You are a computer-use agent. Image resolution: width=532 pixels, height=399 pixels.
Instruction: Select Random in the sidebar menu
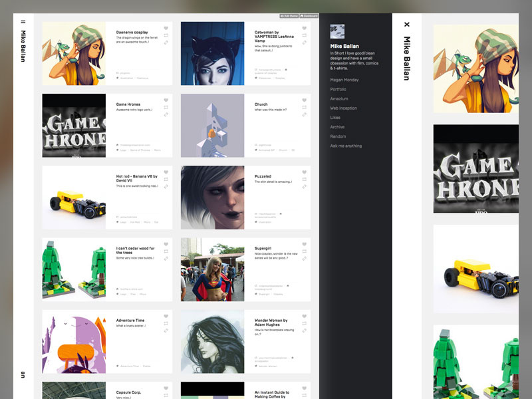(x=338, y=136)
